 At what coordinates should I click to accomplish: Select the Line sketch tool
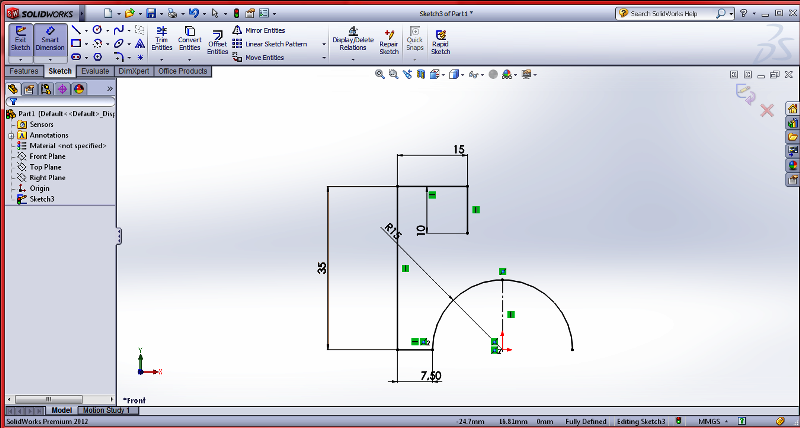click(x=76, y=30)
